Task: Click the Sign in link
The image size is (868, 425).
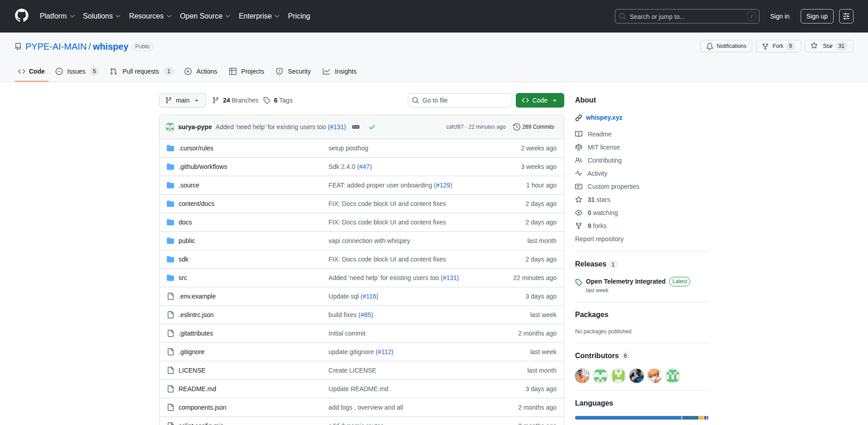Action: click(780, 16)
